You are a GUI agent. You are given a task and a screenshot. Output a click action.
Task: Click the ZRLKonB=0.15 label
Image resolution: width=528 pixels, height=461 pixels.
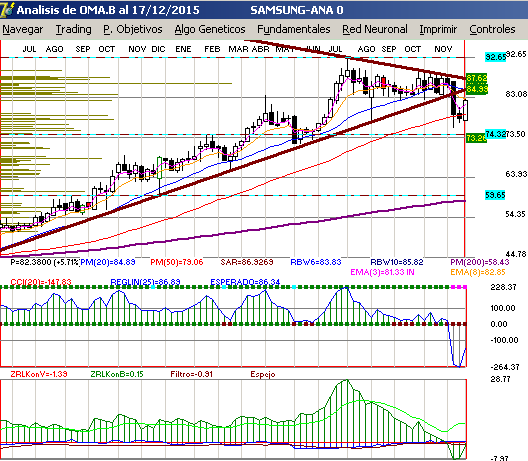tap(117, 374)
